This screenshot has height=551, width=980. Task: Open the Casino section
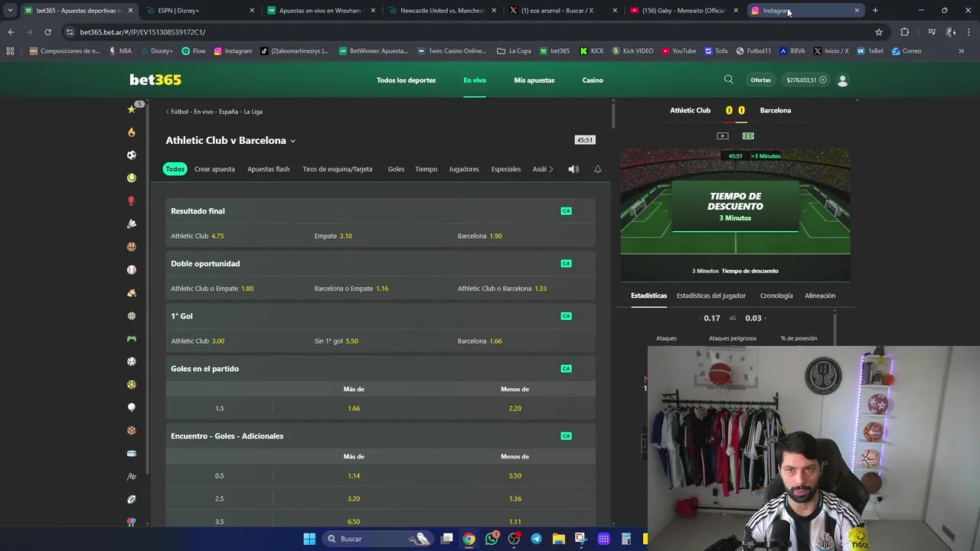point(593,80)
